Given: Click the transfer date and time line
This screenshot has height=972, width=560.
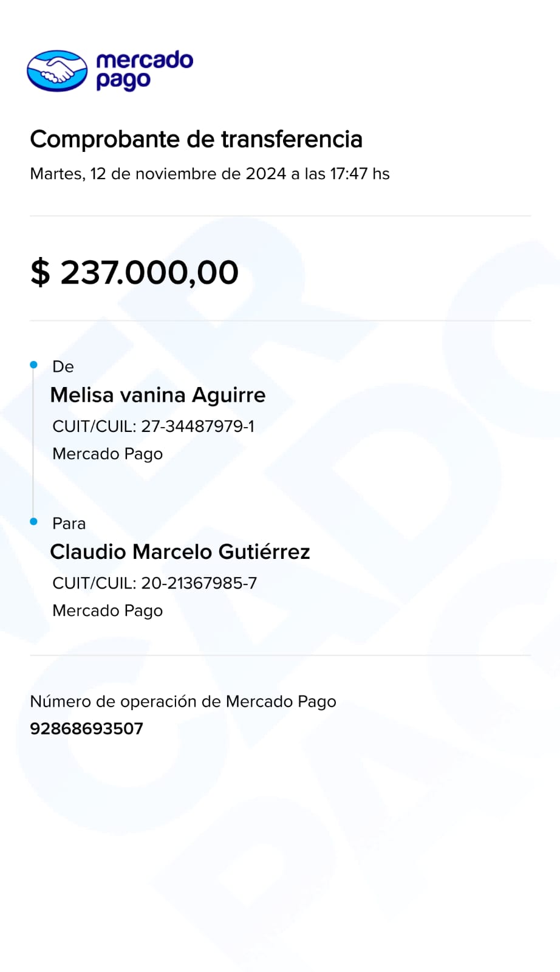Looking at the screenshot, I should (210, 174).
